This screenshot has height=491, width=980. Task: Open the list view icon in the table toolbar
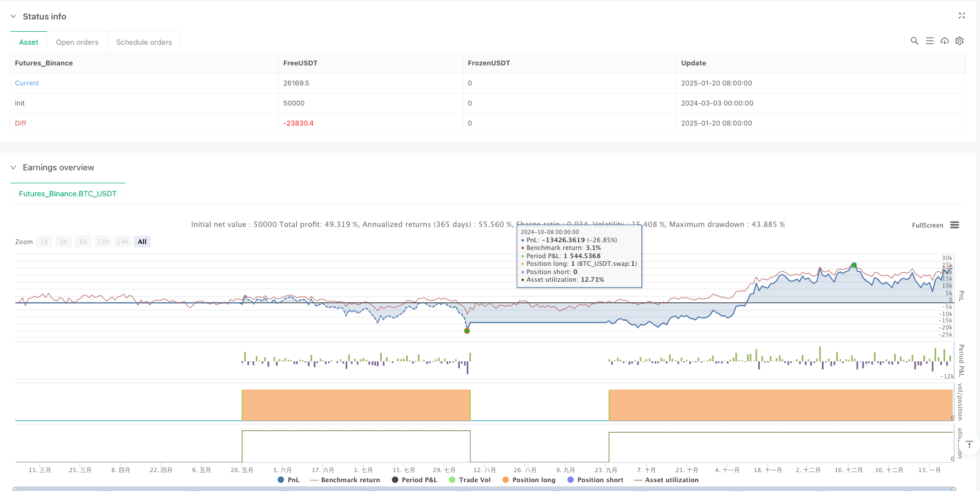[929, 41]
